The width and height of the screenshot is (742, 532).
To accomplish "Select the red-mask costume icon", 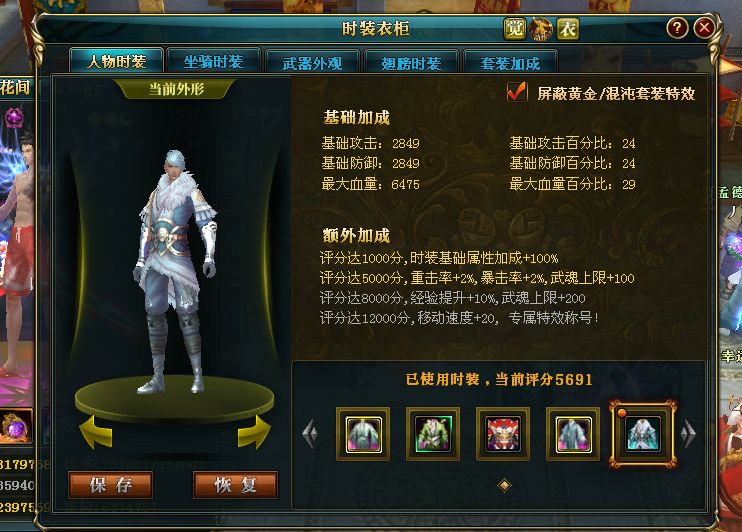I will click(x=503, y=434).
